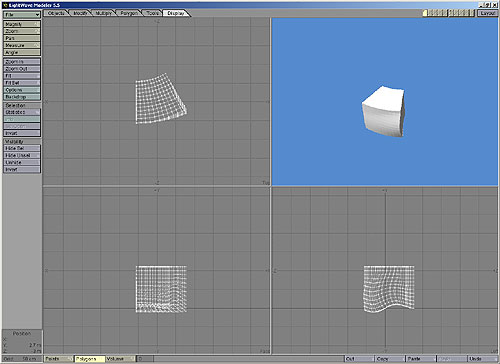Click the Unhide button
500x364 pixels.
[22, 162]
